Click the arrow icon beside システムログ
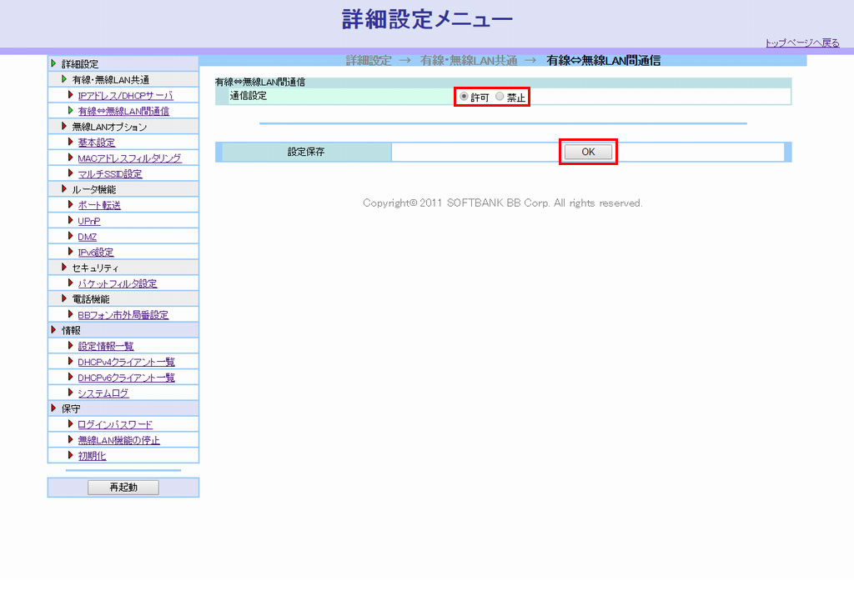Image resolution: width=854 pixels, height=616 pixels. pos(71,393)
